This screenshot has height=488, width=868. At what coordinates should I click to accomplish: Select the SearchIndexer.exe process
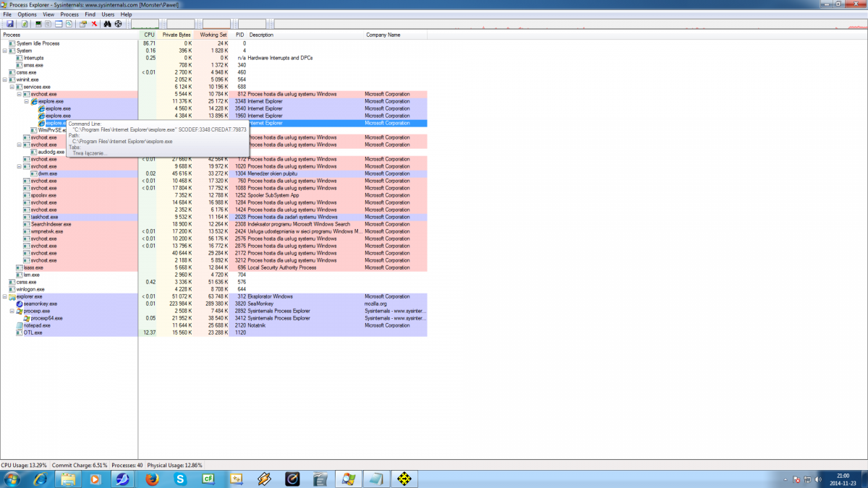click(x=214, y=224)
